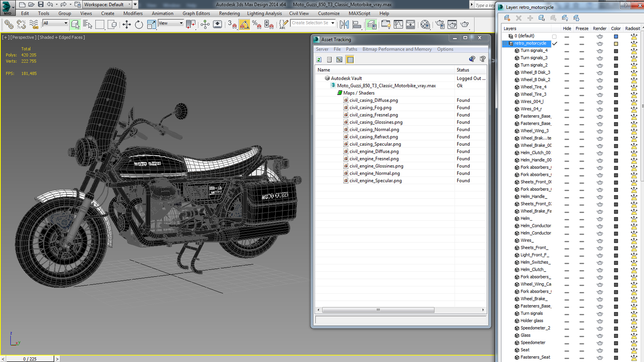Viewport: 644px width, 362px height.
Task: Toggle Freeze for Wires_04_r
Action: [x=582, y=110]
